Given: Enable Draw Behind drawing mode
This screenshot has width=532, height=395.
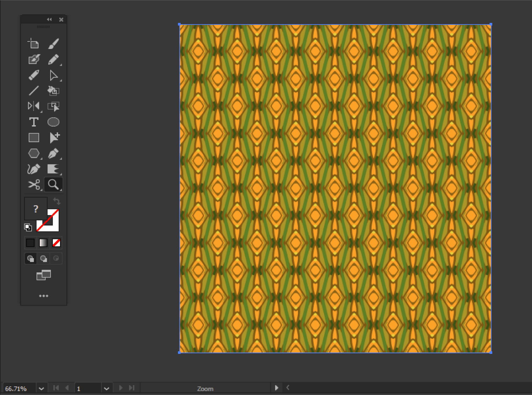Looking at the screenshot, I should (x=43, y=258).
